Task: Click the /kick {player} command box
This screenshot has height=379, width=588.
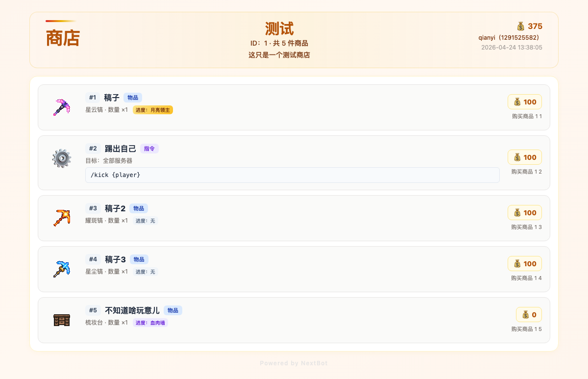Action: coord(293,175)
